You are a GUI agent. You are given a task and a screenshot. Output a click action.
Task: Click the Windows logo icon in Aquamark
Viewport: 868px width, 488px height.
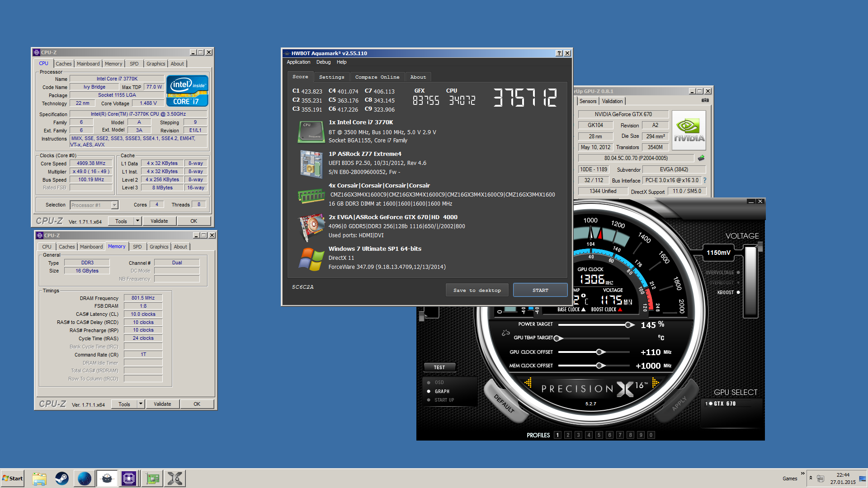[x=311, y=259]
